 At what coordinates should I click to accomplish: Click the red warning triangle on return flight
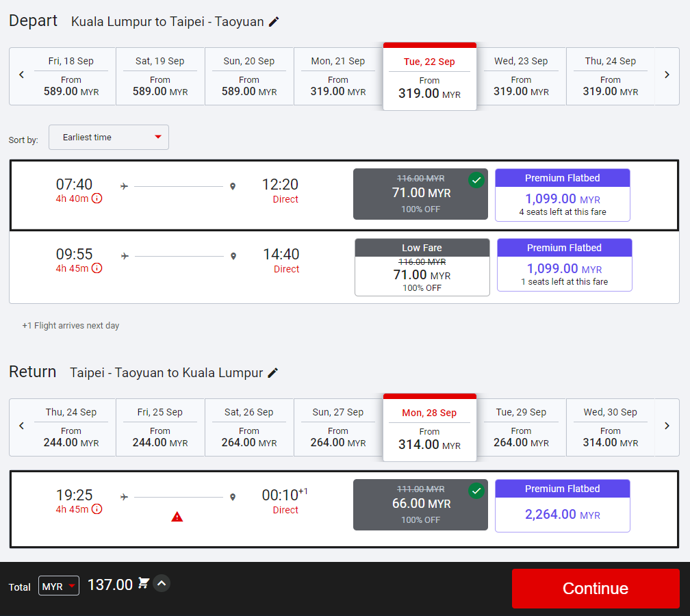pos(177,517)
